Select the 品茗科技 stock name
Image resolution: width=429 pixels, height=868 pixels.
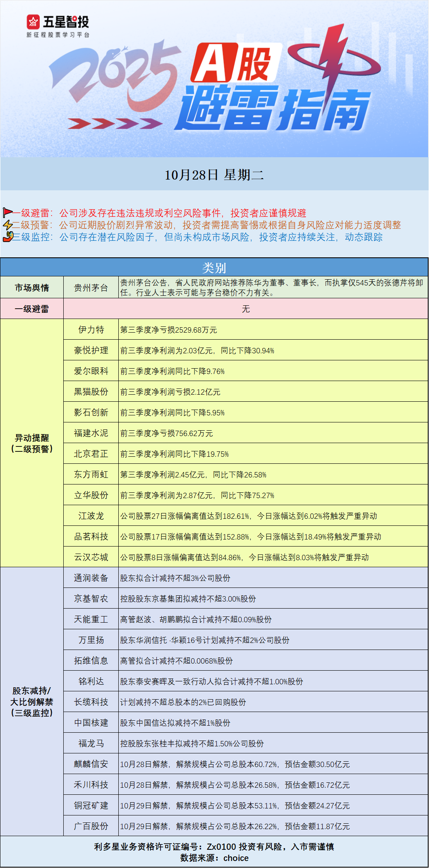coord(91,536)
